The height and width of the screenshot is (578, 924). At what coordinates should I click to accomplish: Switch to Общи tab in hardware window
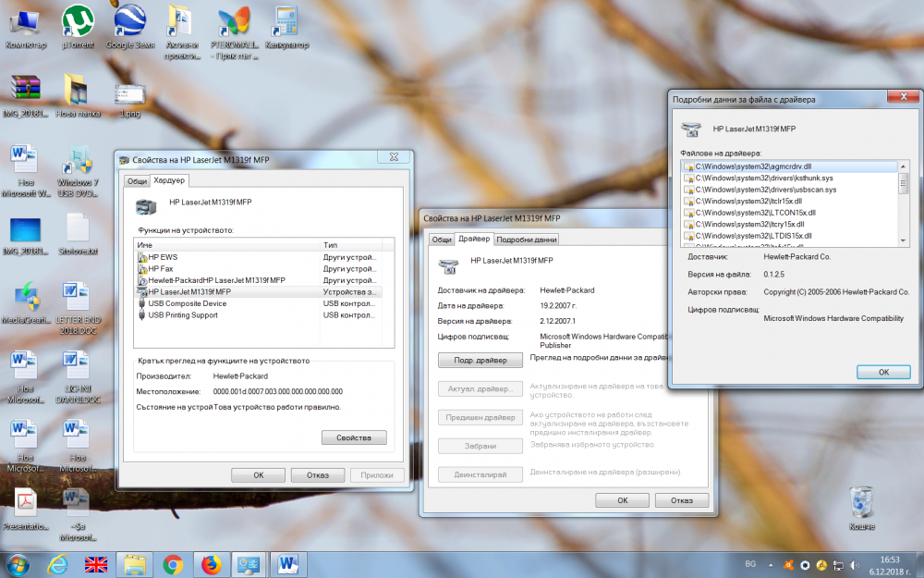coord(138,181)
